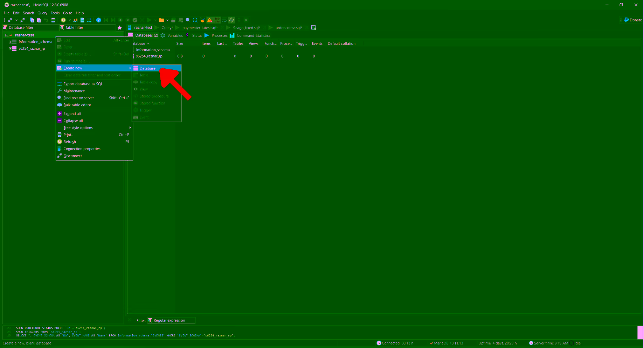The image size is (644, 348).
Task: Select Database in Create new submenu
Action: click(157, 68)
